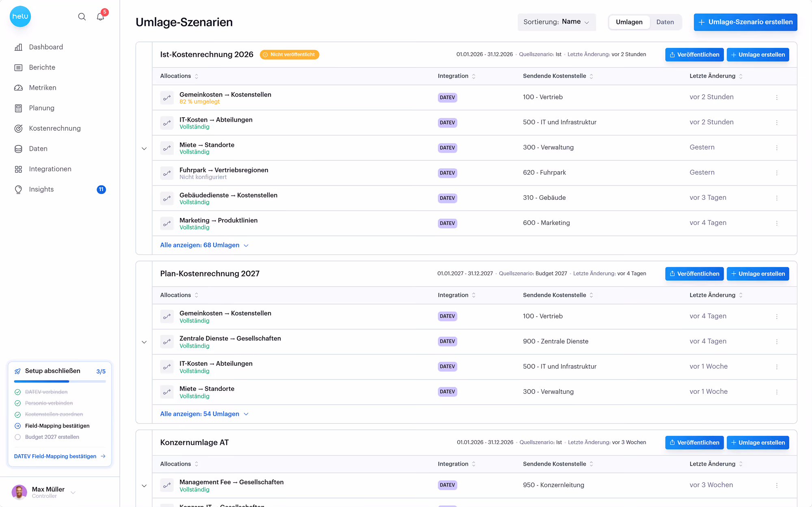Click the completed DATEV verbinden step
This screenshot has width=812, height=507.
coord(46,392)
